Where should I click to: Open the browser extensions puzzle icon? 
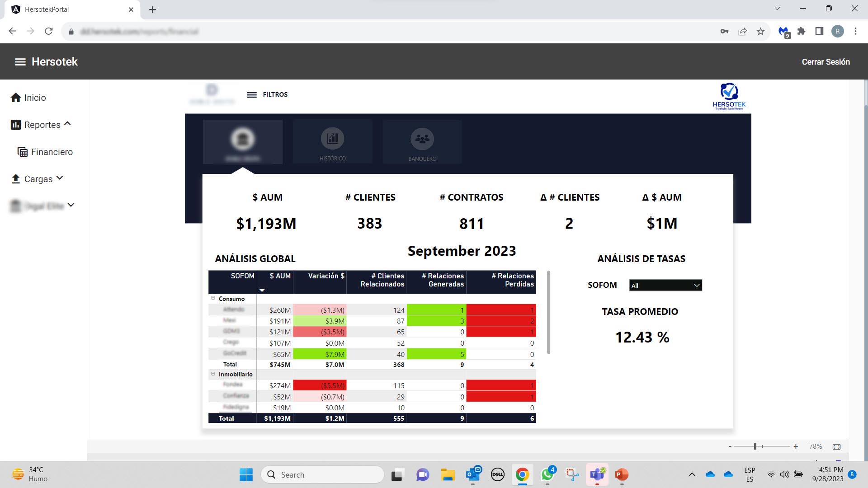click(801, 31)
